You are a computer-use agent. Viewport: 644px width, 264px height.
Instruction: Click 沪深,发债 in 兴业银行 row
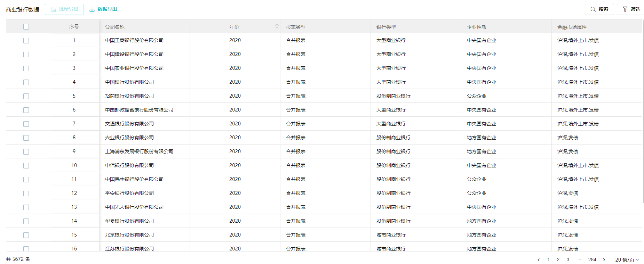click(x=567, y=138)
